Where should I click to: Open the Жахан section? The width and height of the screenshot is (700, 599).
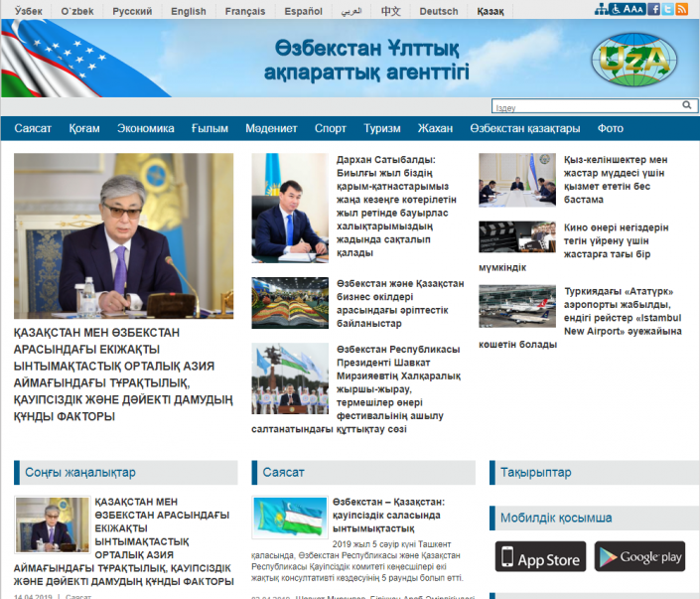tap(435, 129)
